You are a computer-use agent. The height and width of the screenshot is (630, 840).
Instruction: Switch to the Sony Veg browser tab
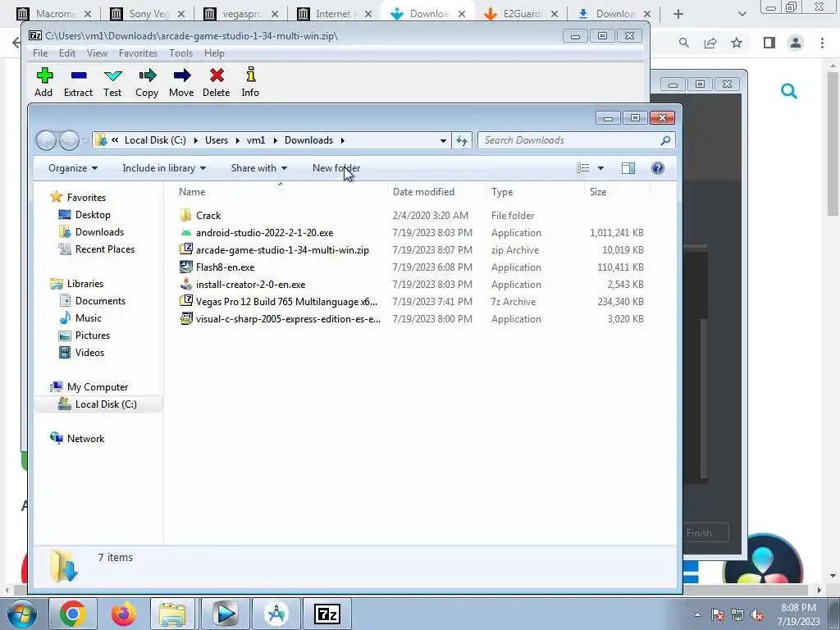pyautogui.click(x=148, y=14)
